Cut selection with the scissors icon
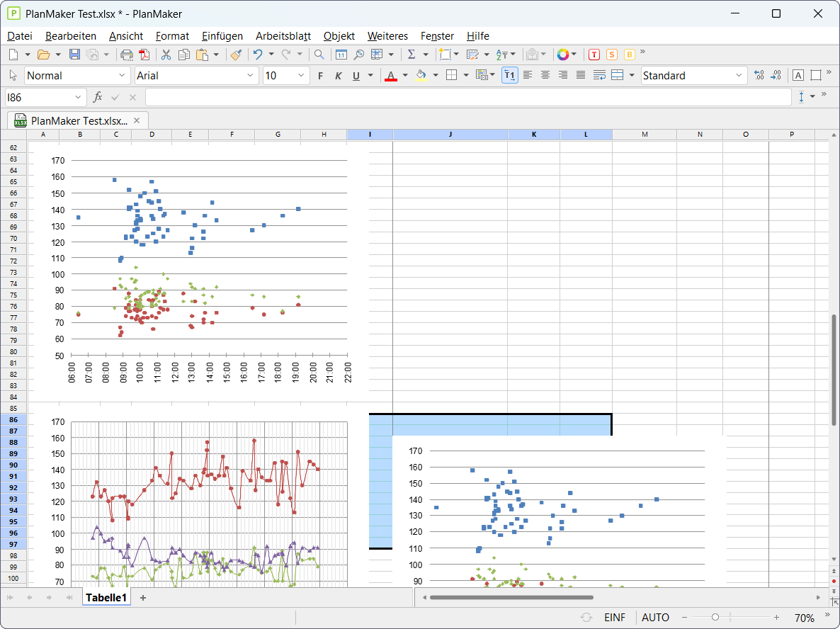Screen dimensions: 840x629 [166, 54]
